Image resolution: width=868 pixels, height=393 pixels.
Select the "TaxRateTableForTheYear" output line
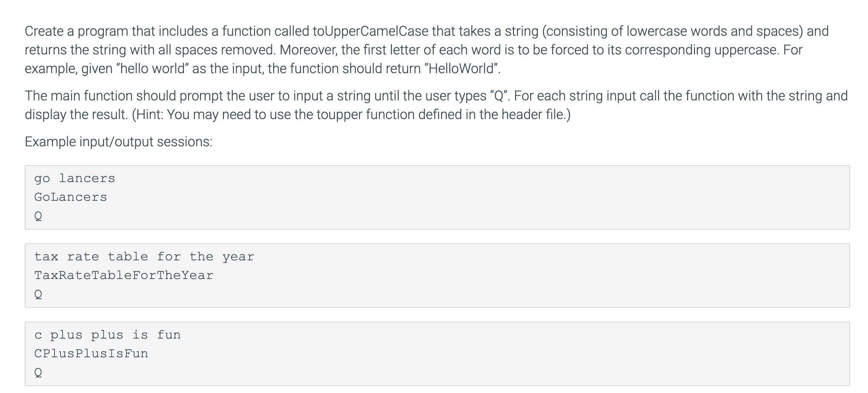click(x=124, y=275)
